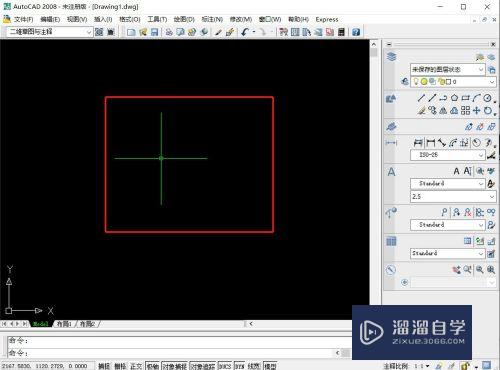Pick the Rectangle draw tool

(x=465, y=98)
